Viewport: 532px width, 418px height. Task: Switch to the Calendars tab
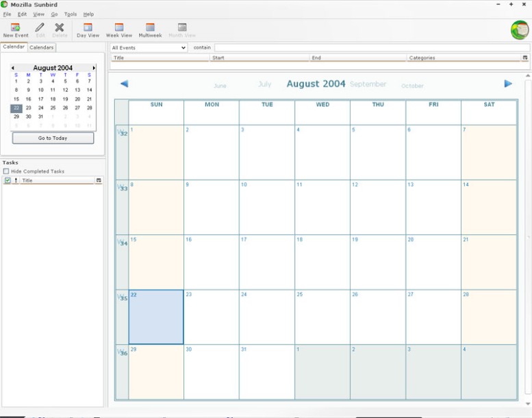42,47
